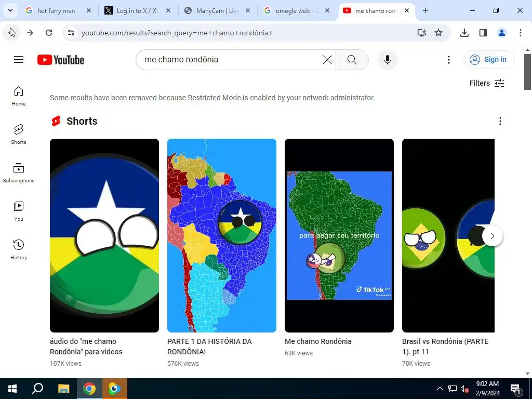Click the muted volume tray icon
This screenshot has width=532, height=399.
(x=464, y=389)
